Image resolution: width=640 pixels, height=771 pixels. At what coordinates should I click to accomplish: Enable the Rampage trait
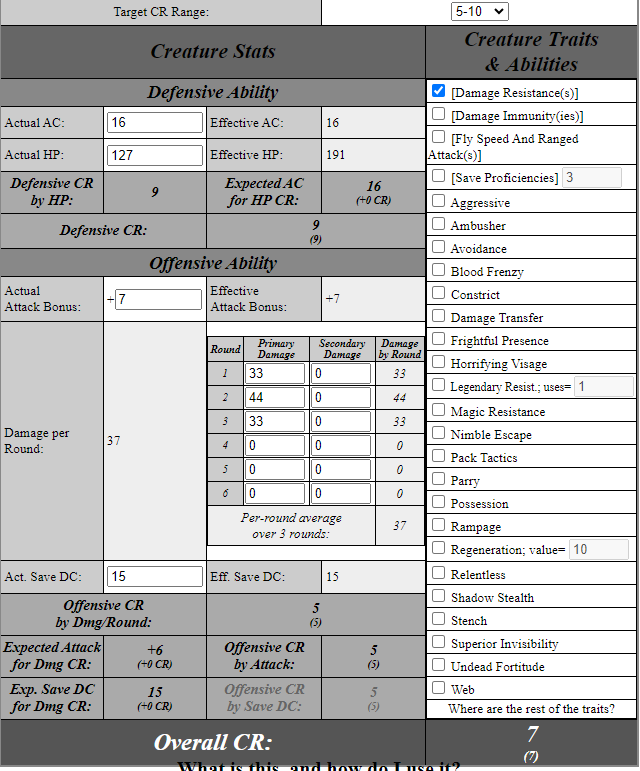pos(438,525)
